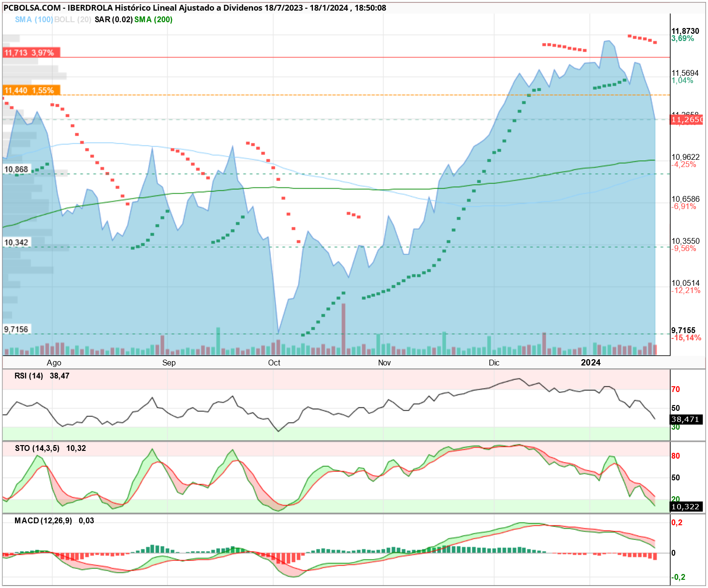Click the 70 overbought level in RSI panel

click(676, 389)
